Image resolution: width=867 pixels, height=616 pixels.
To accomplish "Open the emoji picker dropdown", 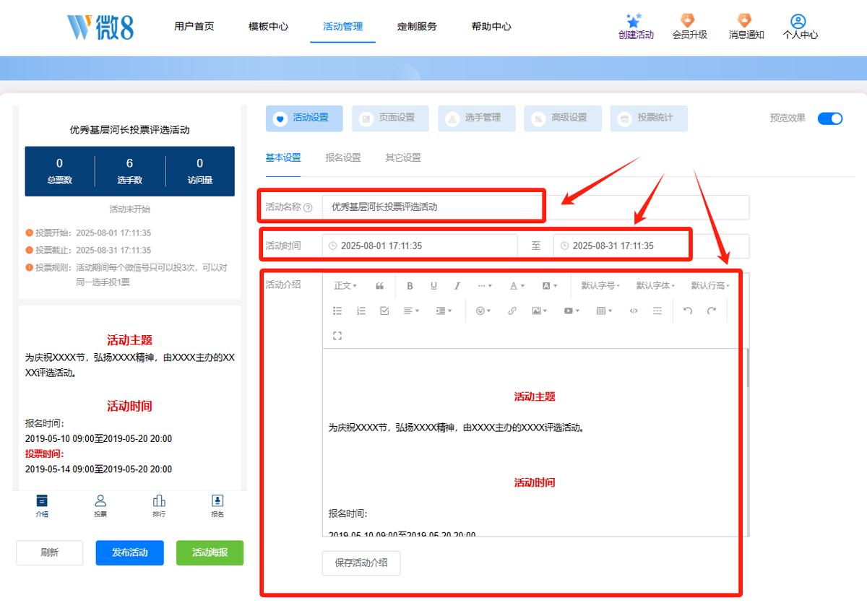I will point(483,311).
